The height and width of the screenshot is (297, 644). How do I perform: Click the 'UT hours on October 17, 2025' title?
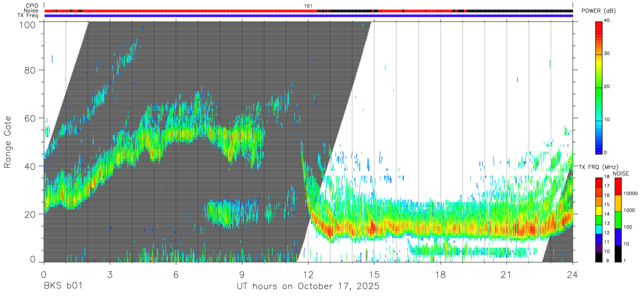point(308,287)
